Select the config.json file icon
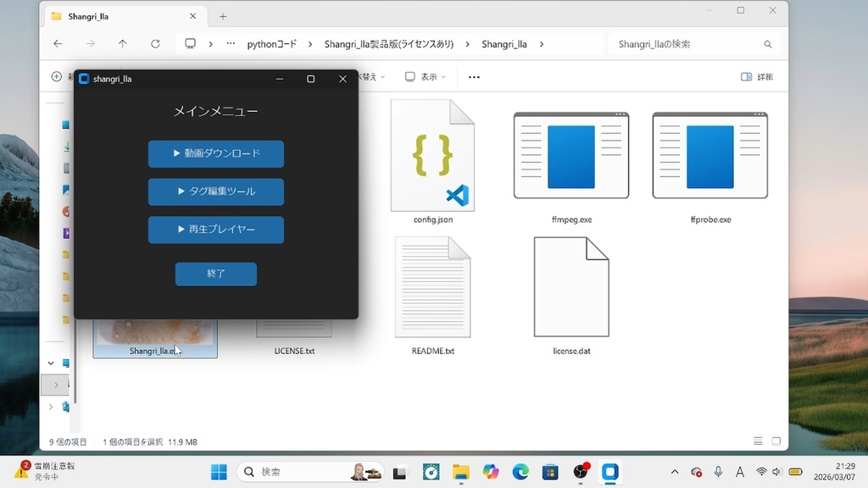Viewport: 868px width, 488px height. (x=432, y=156)
